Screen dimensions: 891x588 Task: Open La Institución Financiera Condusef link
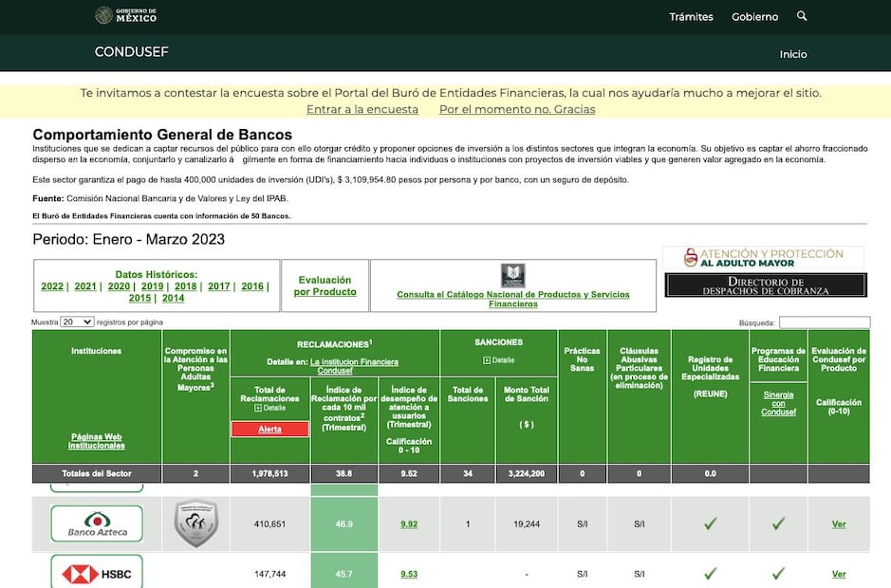pyautogui.click(x=354, y=366)
